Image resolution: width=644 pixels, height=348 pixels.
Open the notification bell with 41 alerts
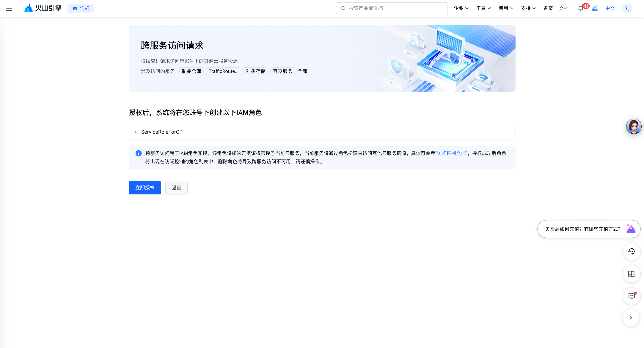(x=580, y=8)
